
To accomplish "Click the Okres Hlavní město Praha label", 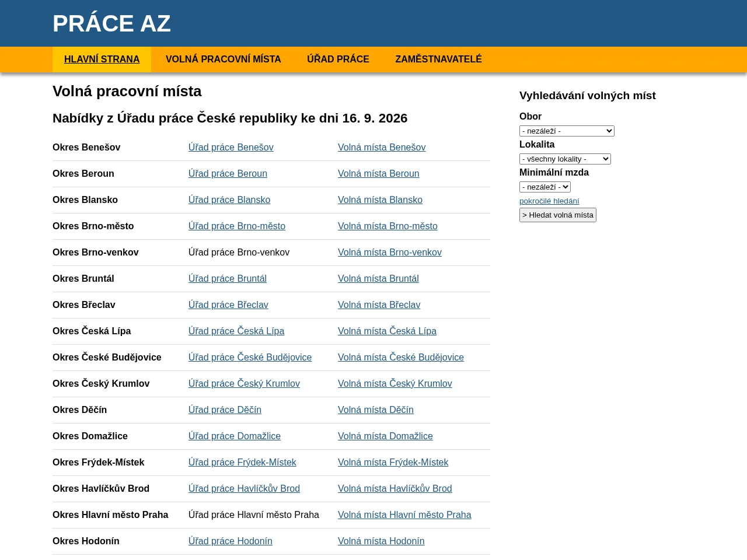I will [110, 515].
